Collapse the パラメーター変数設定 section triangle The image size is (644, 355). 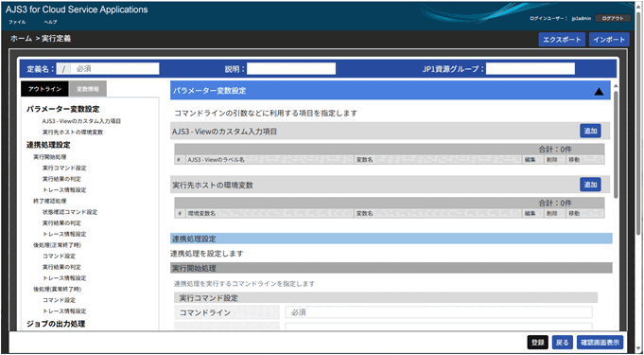599,92
